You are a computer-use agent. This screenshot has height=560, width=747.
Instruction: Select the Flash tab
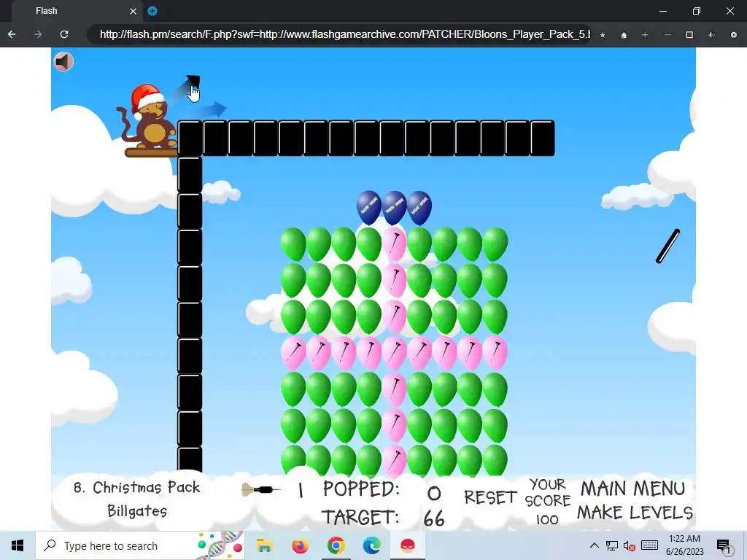(76, 11)
